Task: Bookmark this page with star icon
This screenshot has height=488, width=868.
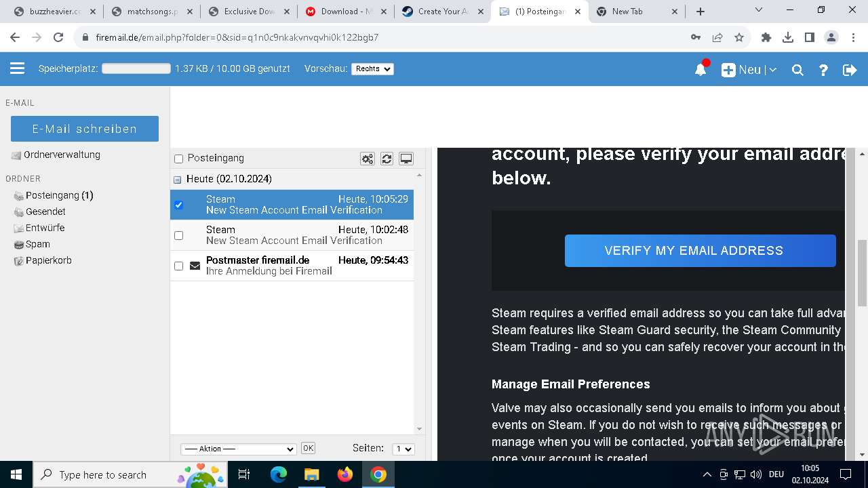Action: (x=739, y=37)
